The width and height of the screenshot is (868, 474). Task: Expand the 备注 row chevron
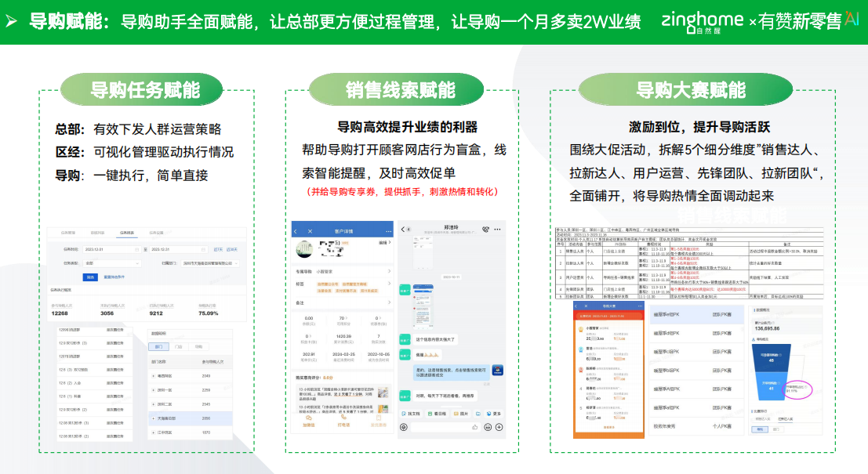point(389,302)
